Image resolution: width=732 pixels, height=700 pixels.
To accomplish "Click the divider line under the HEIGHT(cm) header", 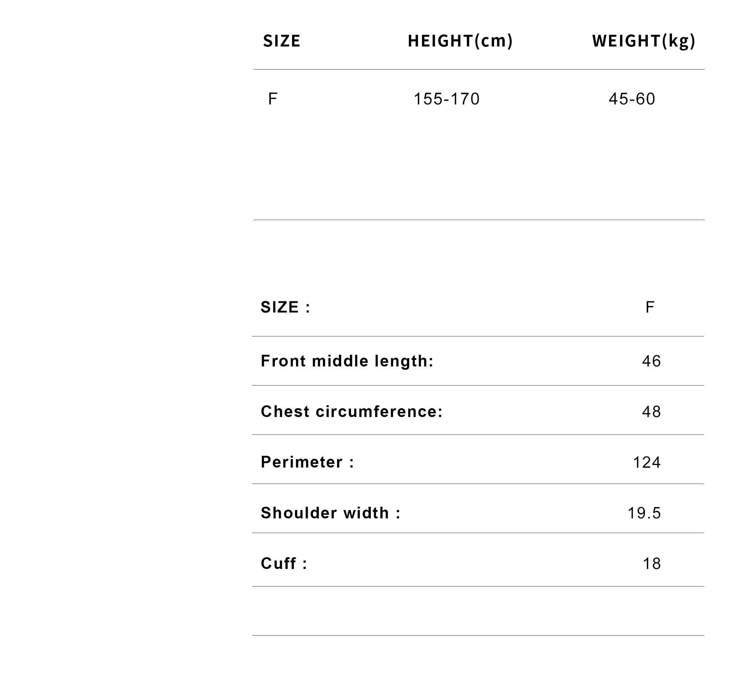I will coord(460,70).
